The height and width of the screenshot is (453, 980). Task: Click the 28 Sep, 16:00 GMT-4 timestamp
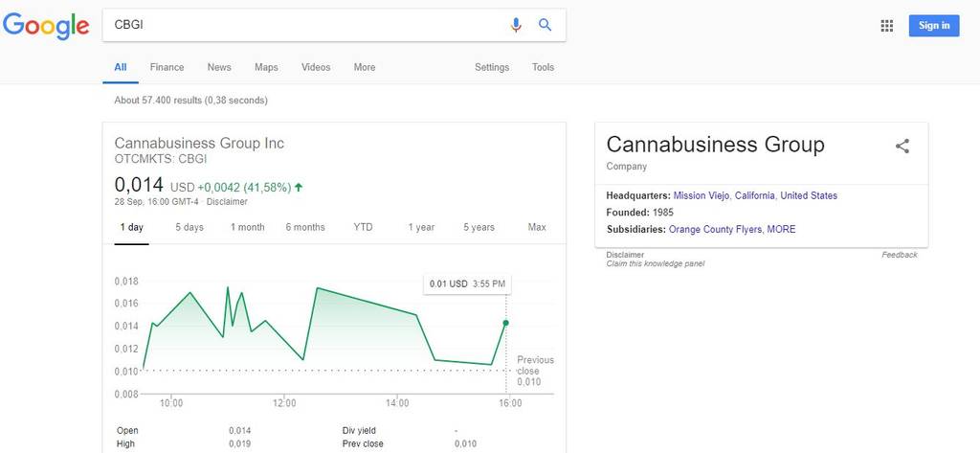point(158,201)
